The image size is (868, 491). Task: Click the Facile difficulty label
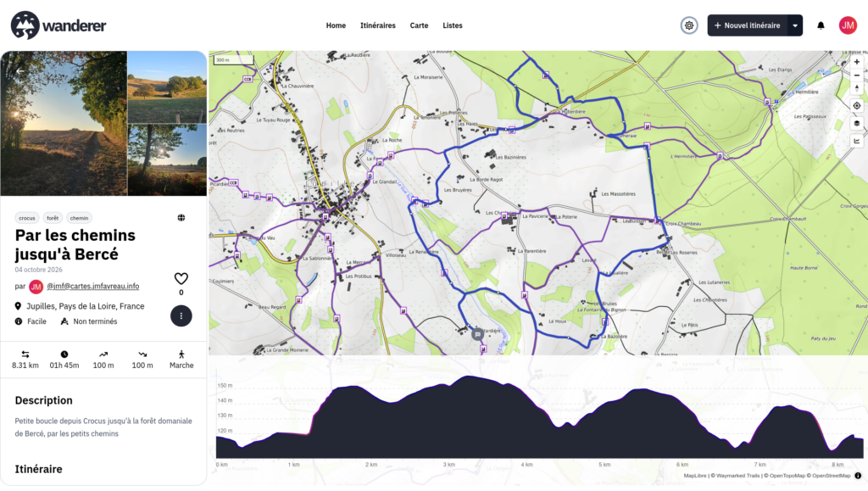tap(37, 321)
